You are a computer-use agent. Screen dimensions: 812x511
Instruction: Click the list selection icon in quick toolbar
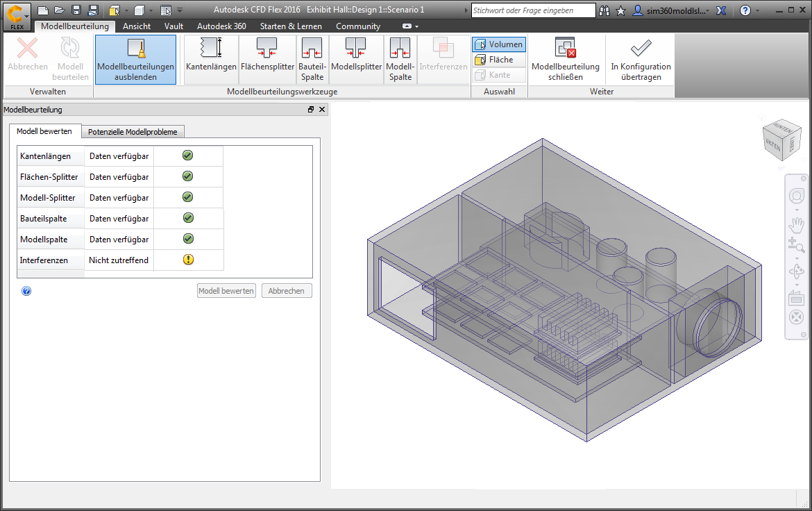click(x=166, y=10)
